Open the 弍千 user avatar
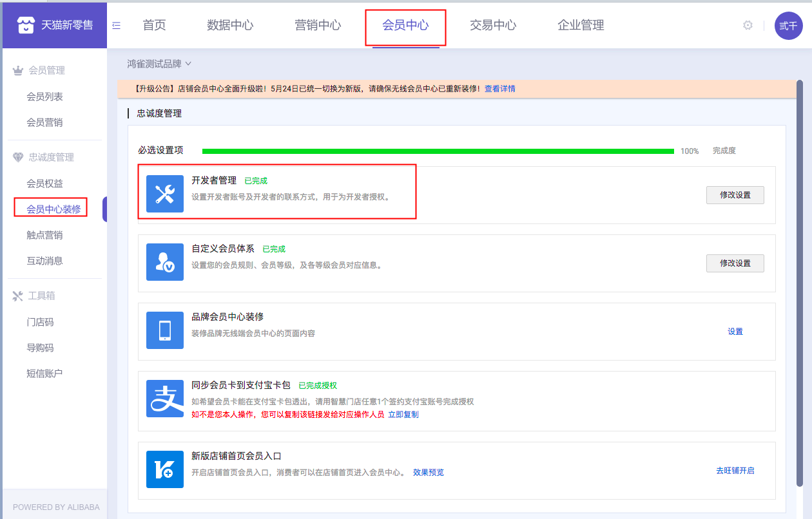812x519 pixels. pos(788,26)
